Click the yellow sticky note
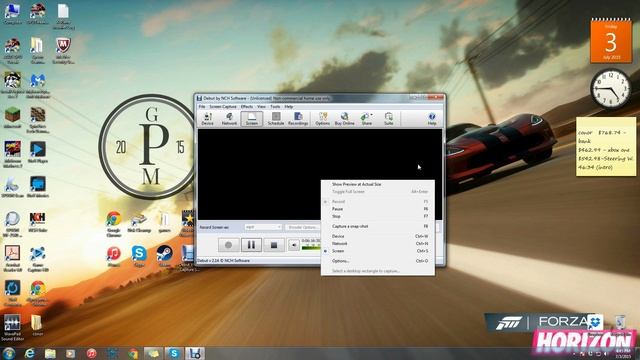Image resolution: width=640 pixels, height=360 pixels. click(606, 147)
